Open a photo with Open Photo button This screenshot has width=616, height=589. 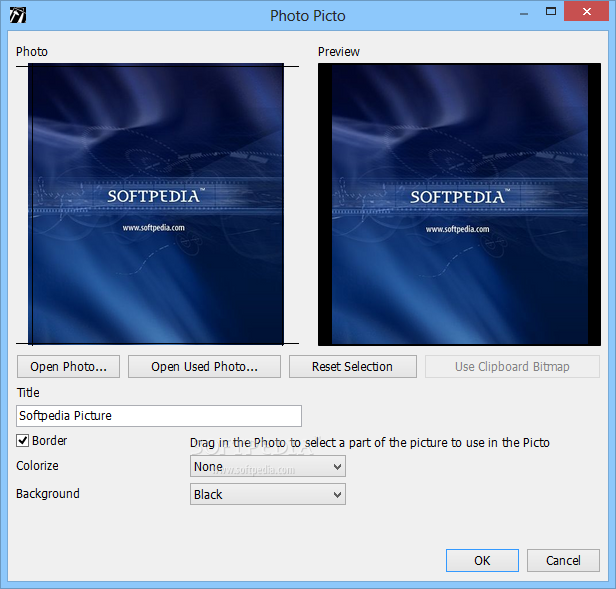pyautogui.click(x=68, y=367)
